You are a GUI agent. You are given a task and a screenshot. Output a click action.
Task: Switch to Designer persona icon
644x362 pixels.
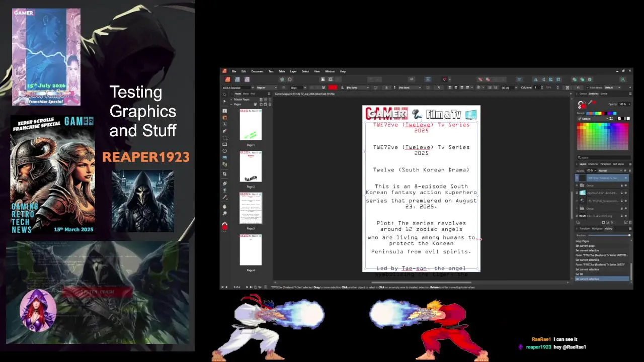coord(237,79)
